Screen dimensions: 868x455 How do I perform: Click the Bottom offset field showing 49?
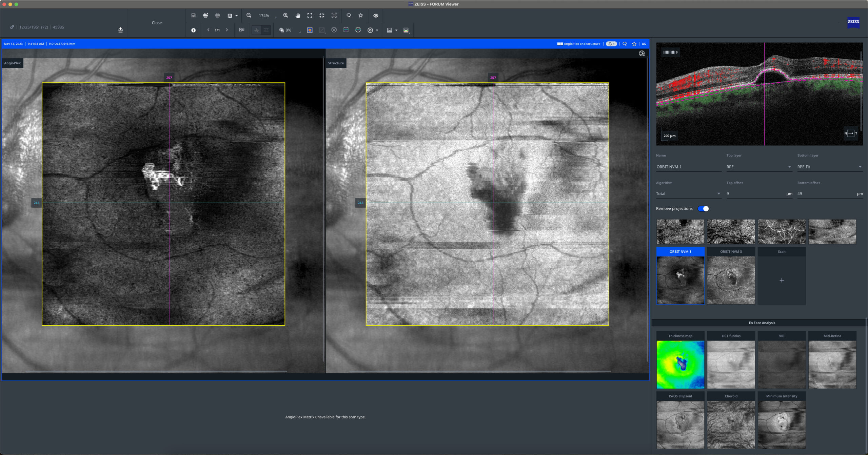[x=830, y=194]
